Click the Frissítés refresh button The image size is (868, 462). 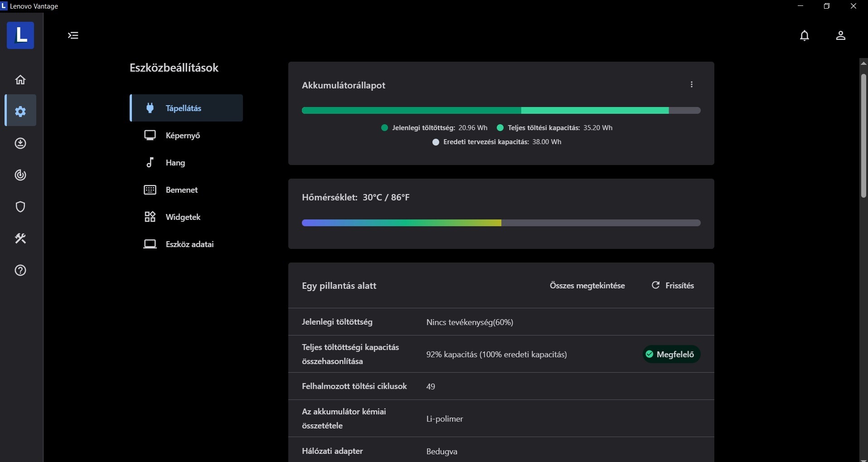[673, 286]
